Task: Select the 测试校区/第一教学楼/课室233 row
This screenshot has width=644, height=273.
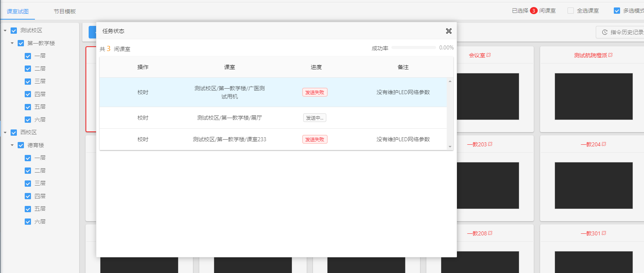Action: 273,139
